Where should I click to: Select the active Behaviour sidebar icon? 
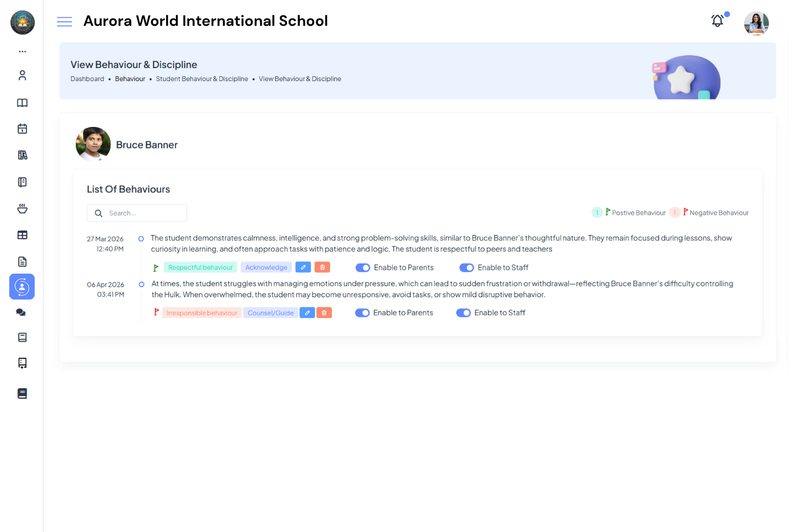click(22, 287)
